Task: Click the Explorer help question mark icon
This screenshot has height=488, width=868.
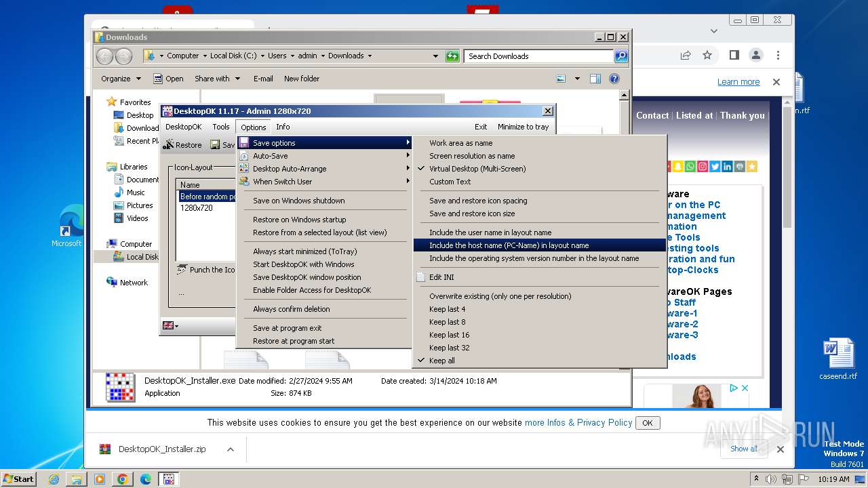Action: (x=614, y=79)
